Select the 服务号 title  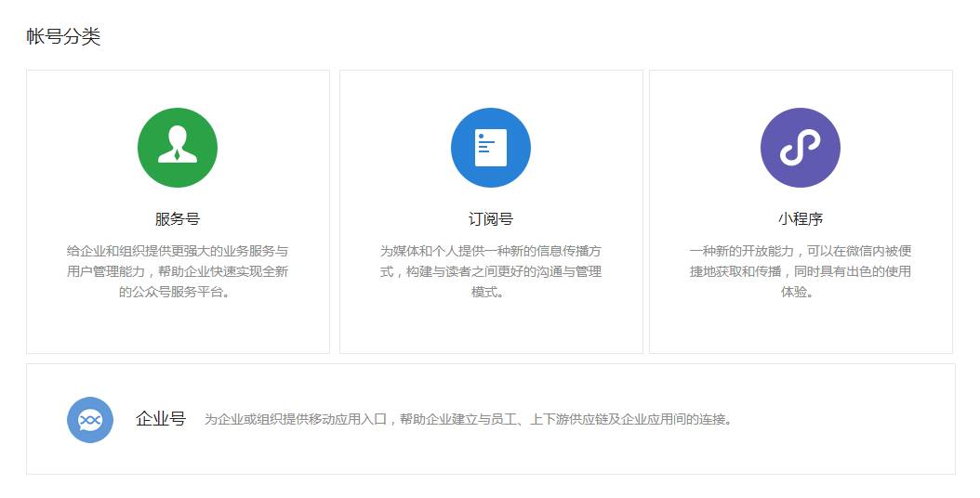tap(178, 218)
